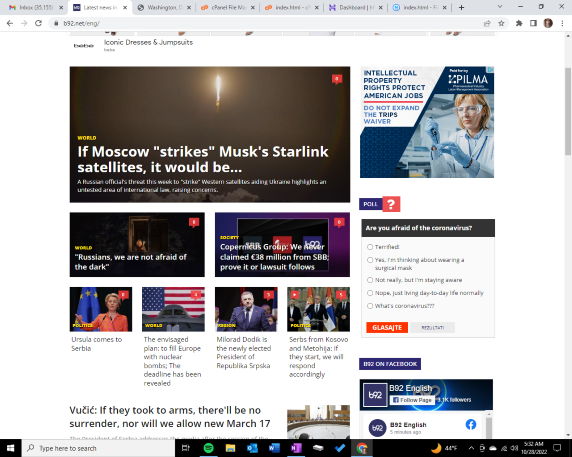Click the red question mark poll icon
The height and width of the screenshot is (457, 572).
tap(391, 204)
